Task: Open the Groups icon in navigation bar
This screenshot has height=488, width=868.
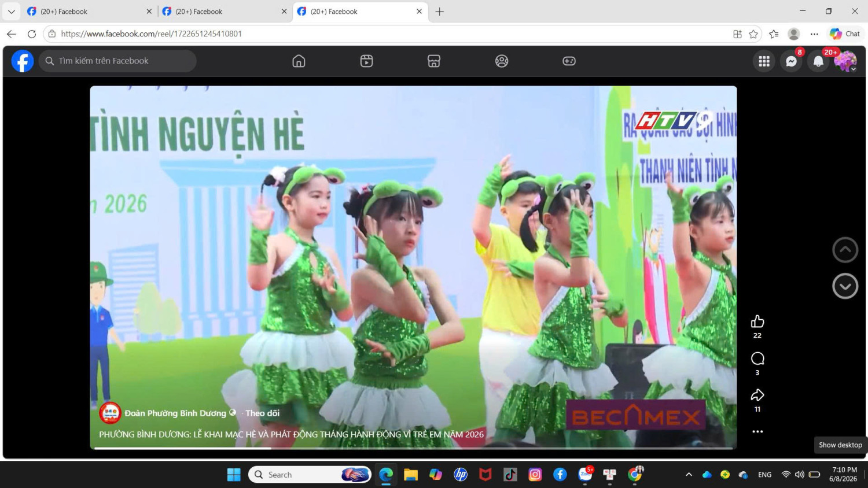Action: 502,61
